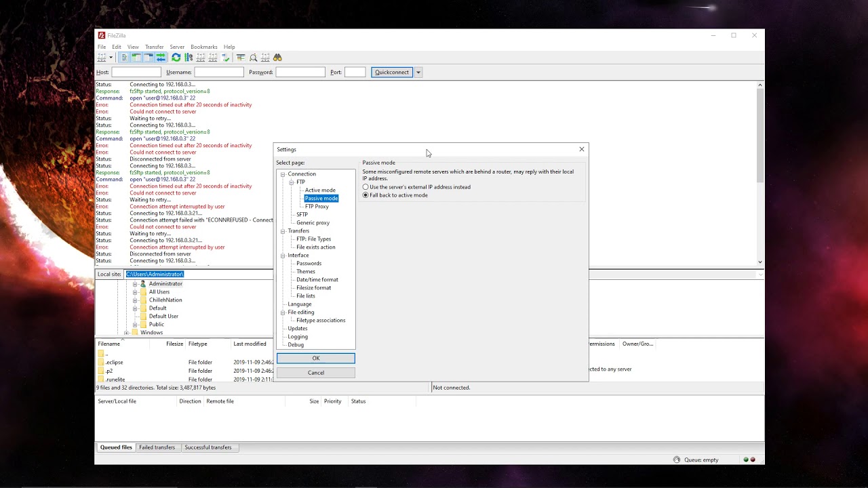Click the red activity indicator light
Image resolution: width=868 pixels, height=488 pixels.
(753, 460)
